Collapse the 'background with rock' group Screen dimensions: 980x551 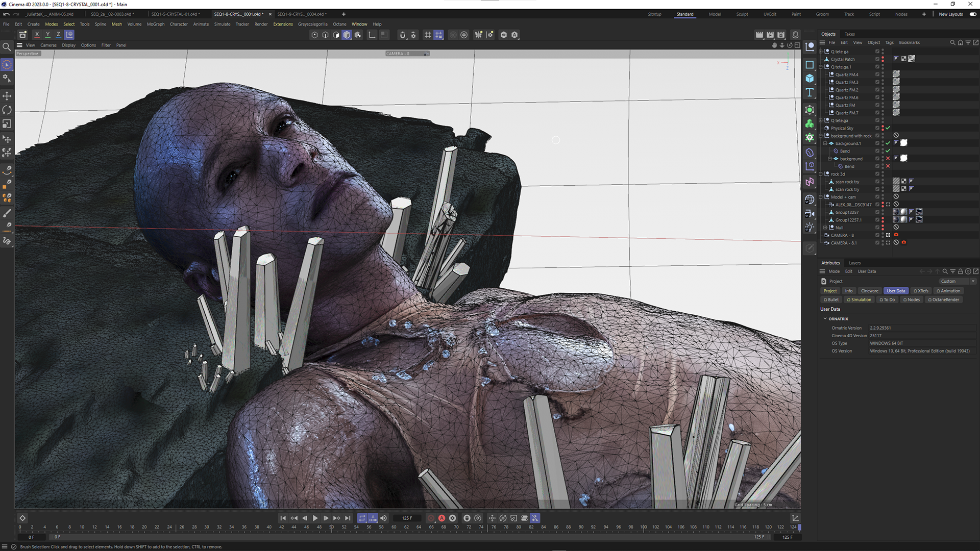point(821,136)
